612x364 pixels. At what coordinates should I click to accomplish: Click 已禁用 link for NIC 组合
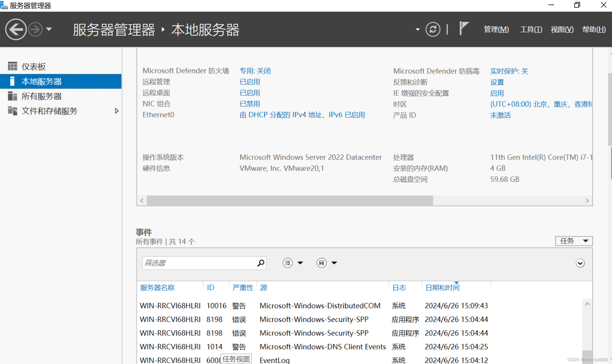[x=250, y=104]
